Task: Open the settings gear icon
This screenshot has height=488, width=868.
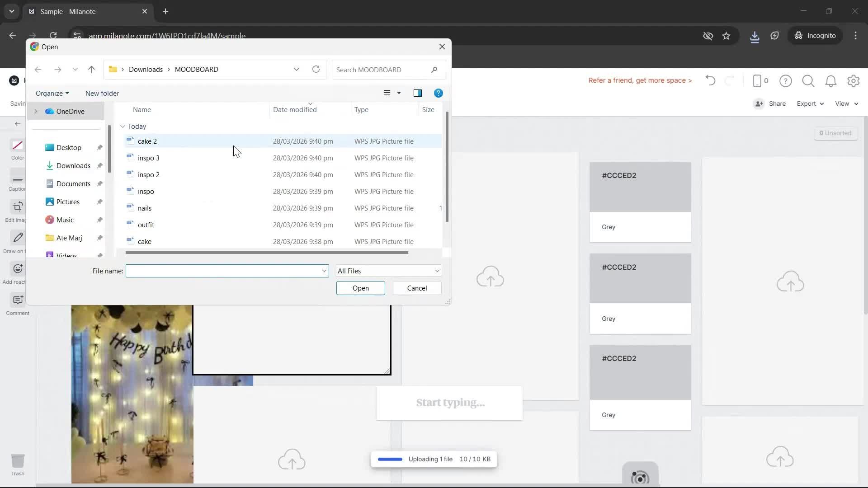Action: (x=854, y=81)
